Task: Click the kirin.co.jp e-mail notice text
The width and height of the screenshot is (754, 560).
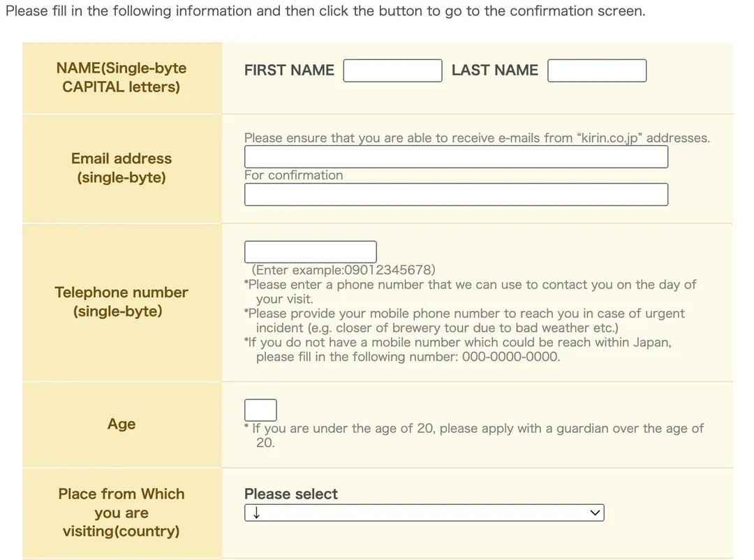Action: click(477, 138)
